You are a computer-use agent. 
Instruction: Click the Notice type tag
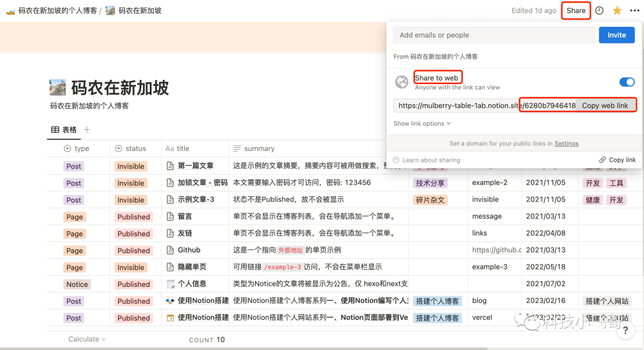point(77,284)
